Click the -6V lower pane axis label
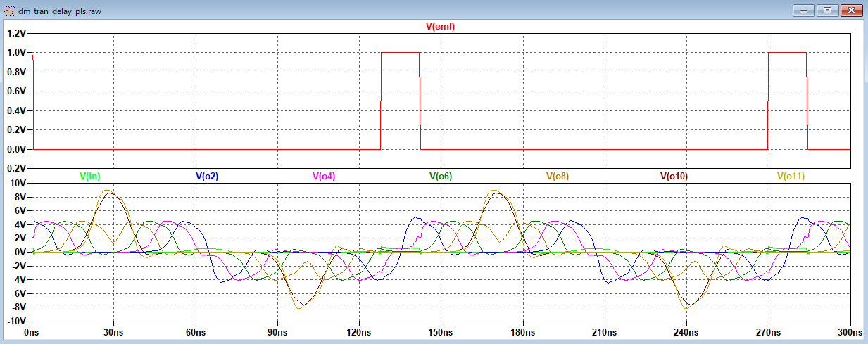This screenshot has height=344, width=868. (20, 293)
